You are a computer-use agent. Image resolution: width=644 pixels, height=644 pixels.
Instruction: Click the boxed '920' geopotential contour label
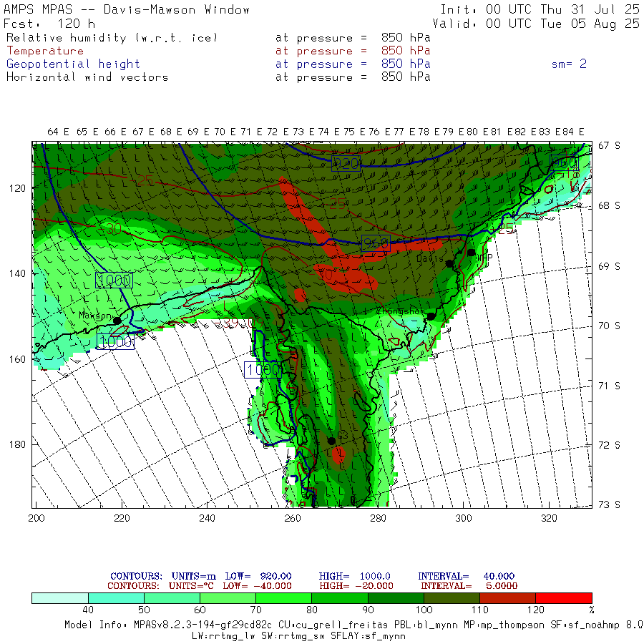point(346,163)
